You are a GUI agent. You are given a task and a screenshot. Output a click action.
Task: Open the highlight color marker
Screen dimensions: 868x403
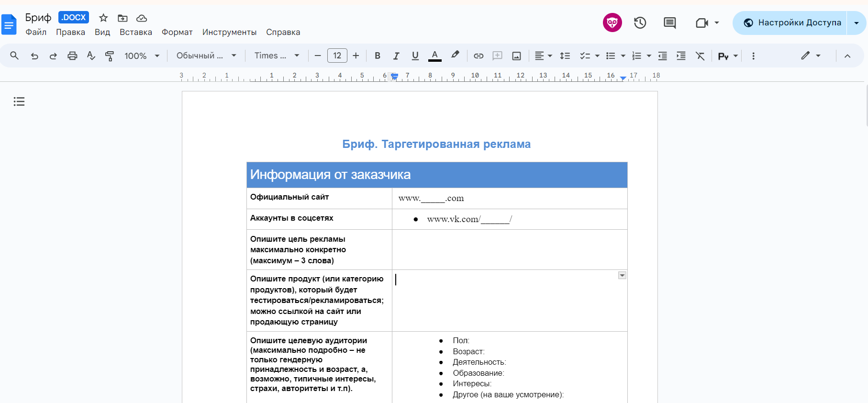click(x=455, y=55)
